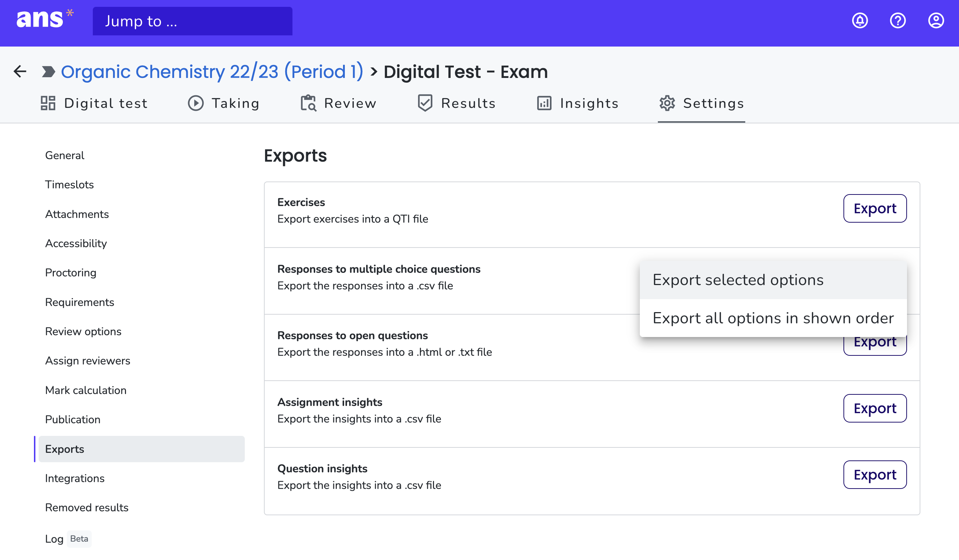Click the Question insights title

click(322, 469)
